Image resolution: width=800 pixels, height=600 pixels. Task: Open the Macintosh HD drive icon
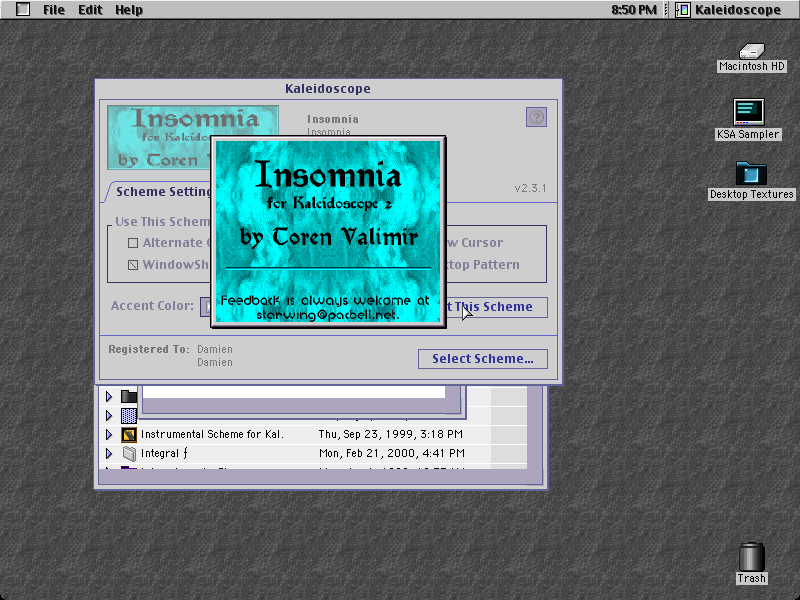pyautogui.click(x=752, y=51)
